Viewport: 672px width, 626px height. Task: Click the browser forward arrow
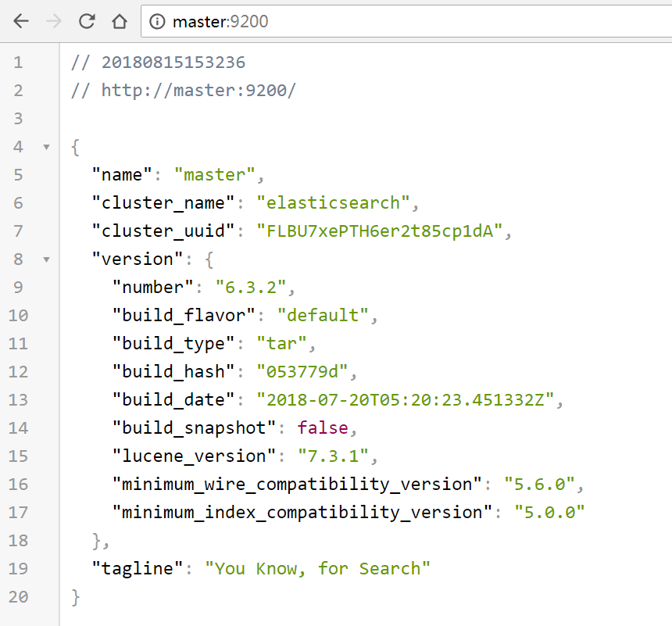[x=54, y=21]
